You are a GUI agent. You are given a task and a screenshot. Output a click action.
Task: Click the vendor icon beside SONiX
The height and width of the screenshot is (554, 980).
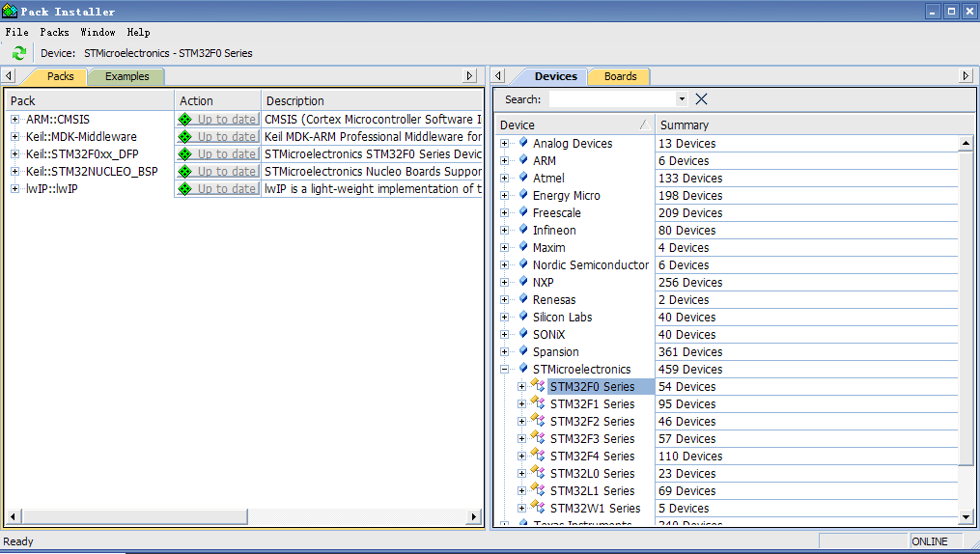[523, 334]
